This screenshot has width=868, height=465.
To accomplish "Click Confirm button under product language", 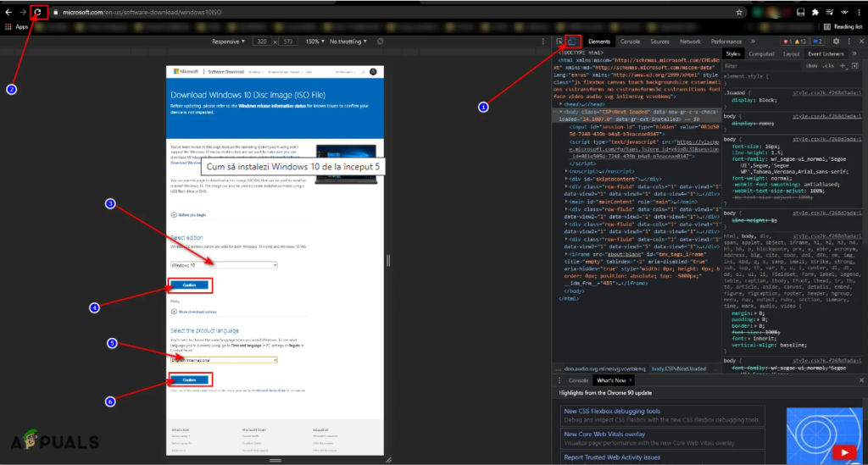I will pos(190,379).
